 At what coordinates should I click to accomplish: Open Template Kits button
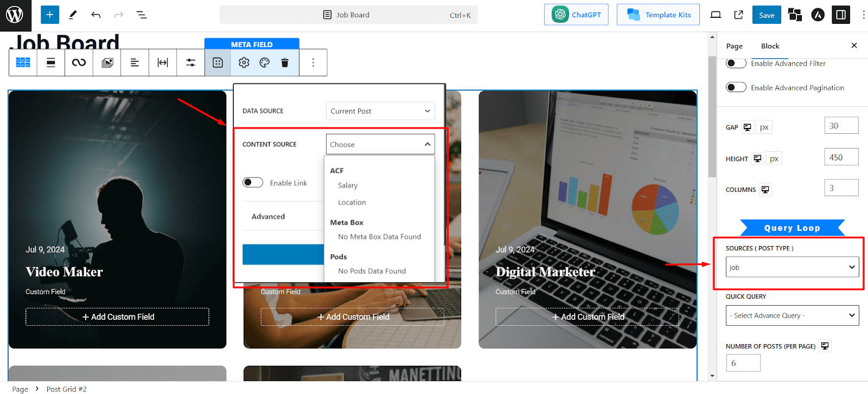click(658, 15)
